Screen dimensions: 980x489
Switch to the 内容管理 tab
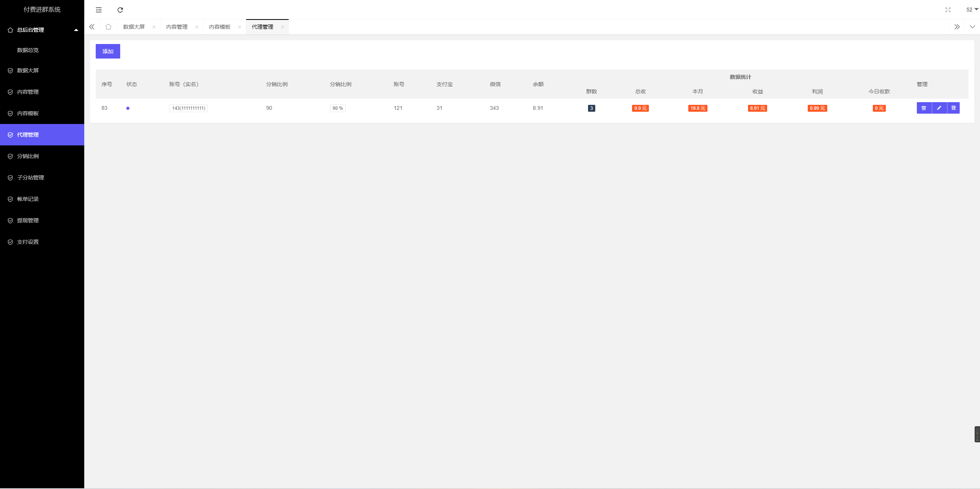click(177, 27)
